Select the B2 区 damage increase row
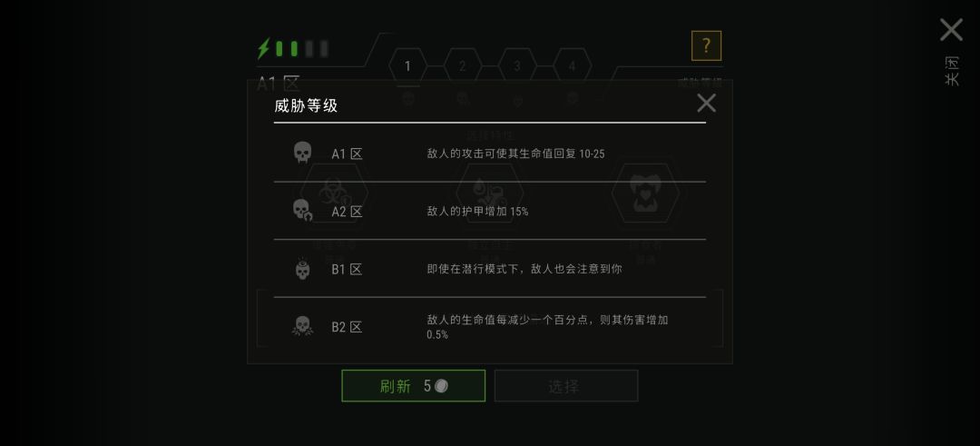 pos(489,326)
